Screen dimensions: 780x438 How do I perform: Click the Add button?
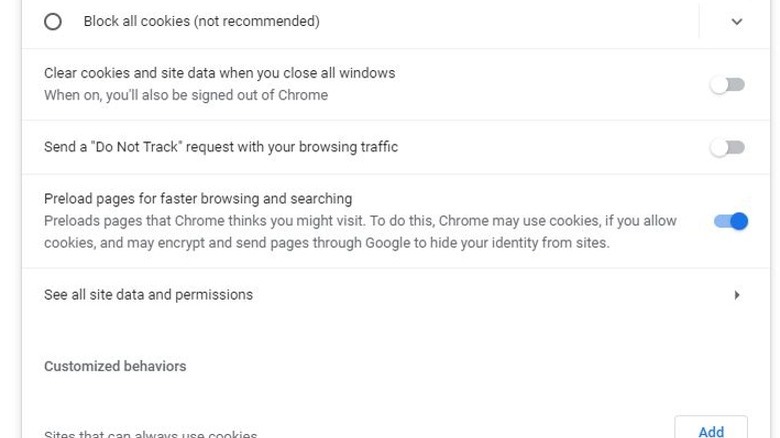(711, 431)
